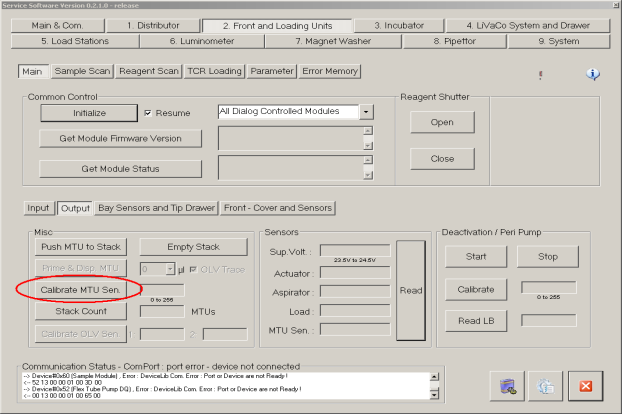Viewport: 622px width, 414px height.
Task: Open the Reagent Shutter
Action: (x=442, y=122)
